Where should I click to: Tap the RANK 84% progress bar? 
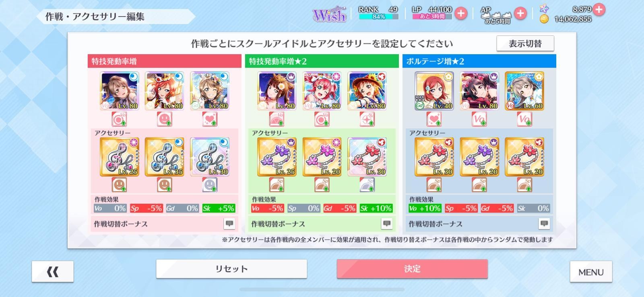[x=378, y=17]
